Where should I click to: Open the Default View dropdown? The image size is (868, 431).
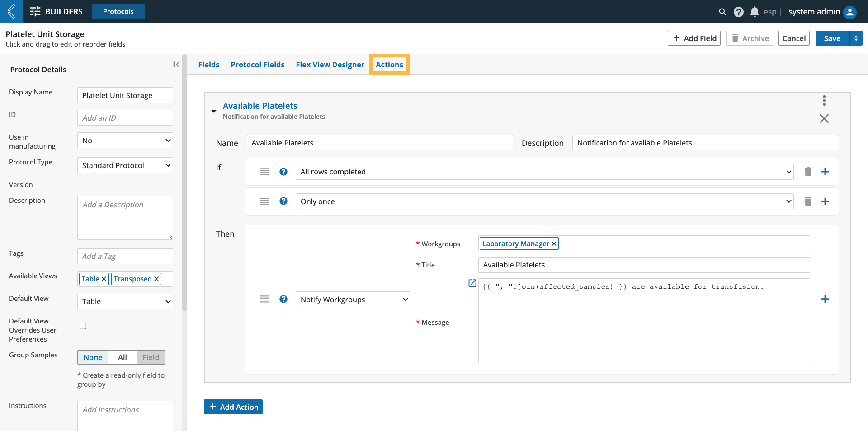coord(125,301)
